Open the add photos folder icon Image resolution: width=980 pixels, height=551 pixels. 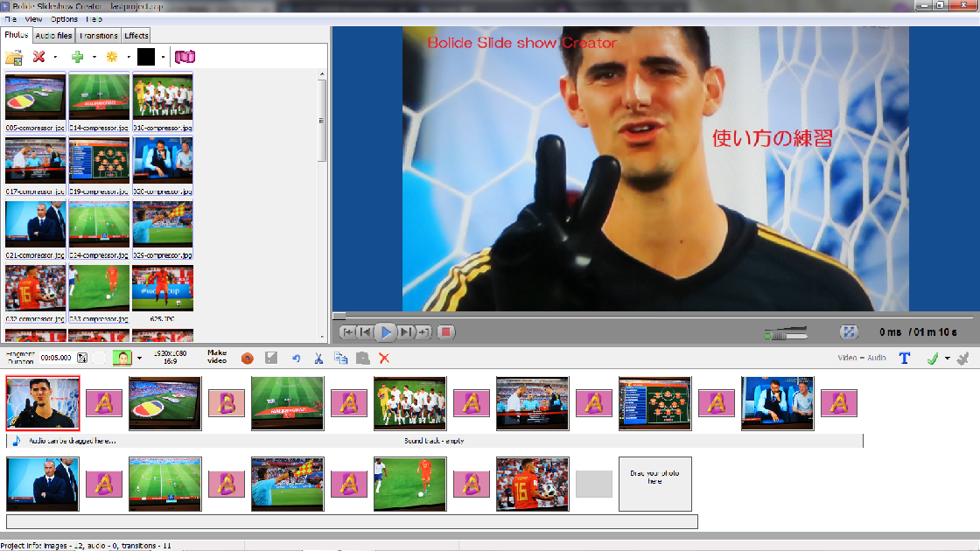(14, 57)
